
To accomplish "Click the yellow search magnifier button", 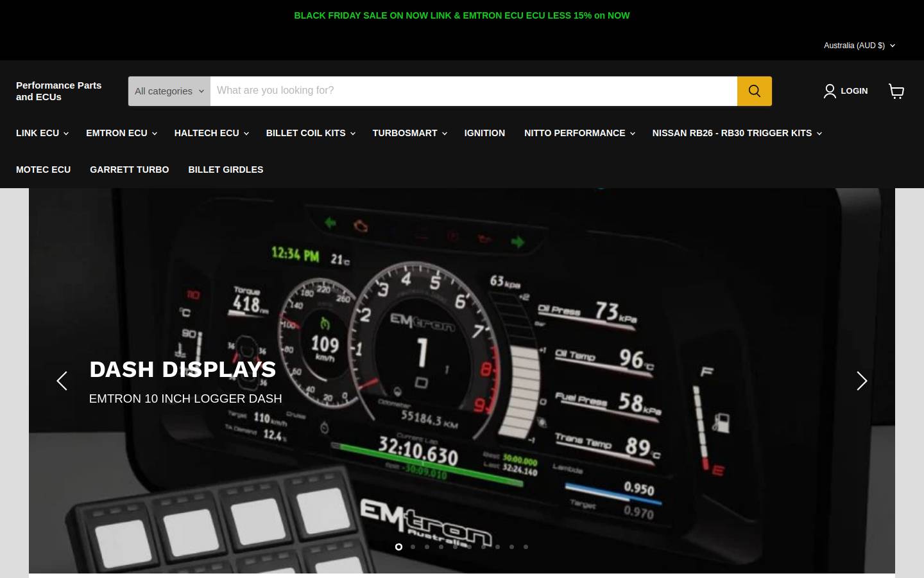I will (x=754, y=91).
